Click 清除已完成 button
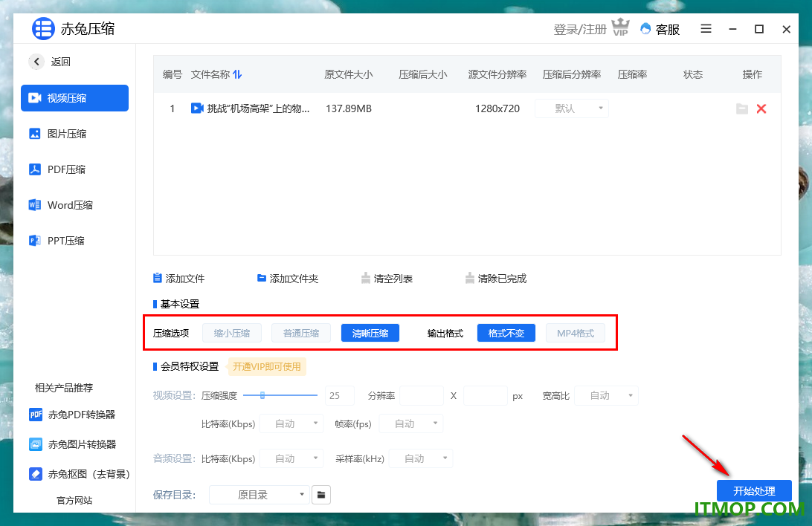This screenshot has width=812, height=526. 496,279
